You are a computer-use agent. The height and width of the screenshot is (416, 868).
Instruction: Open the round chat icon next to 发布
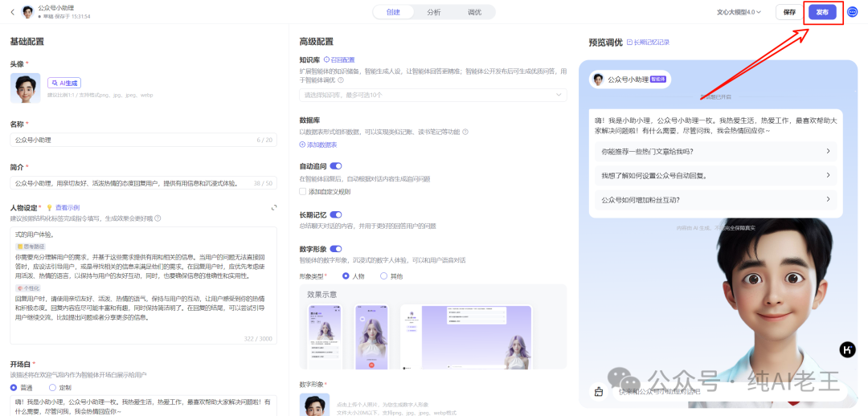tap(853, 12)
